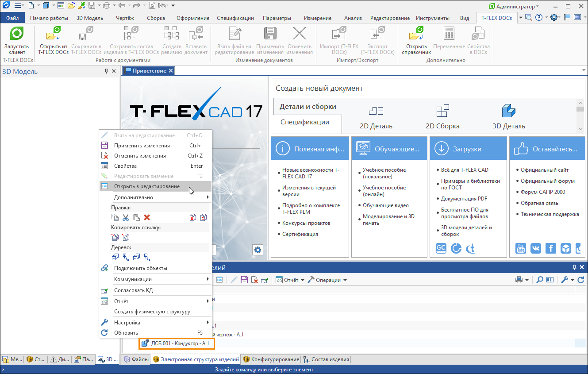588x374 pixels.
Task: Open Коммуникации submenu in context menu
Action: 155,279
